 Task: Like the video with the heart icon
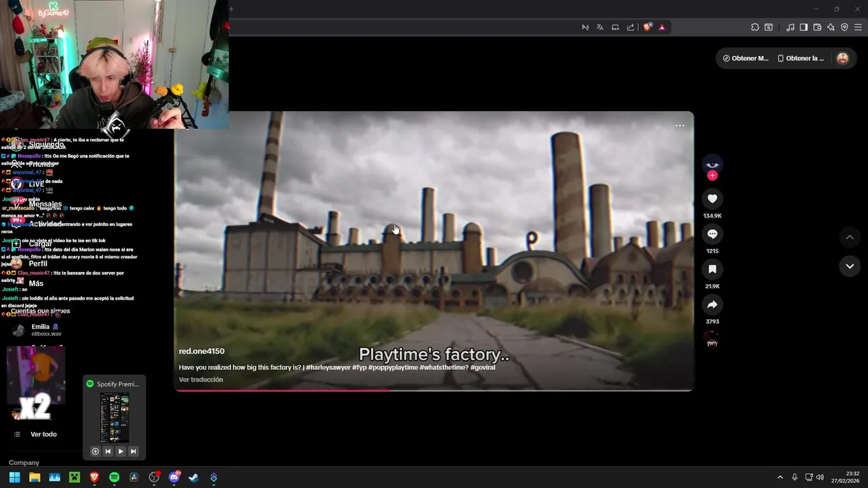click(712, 199)
